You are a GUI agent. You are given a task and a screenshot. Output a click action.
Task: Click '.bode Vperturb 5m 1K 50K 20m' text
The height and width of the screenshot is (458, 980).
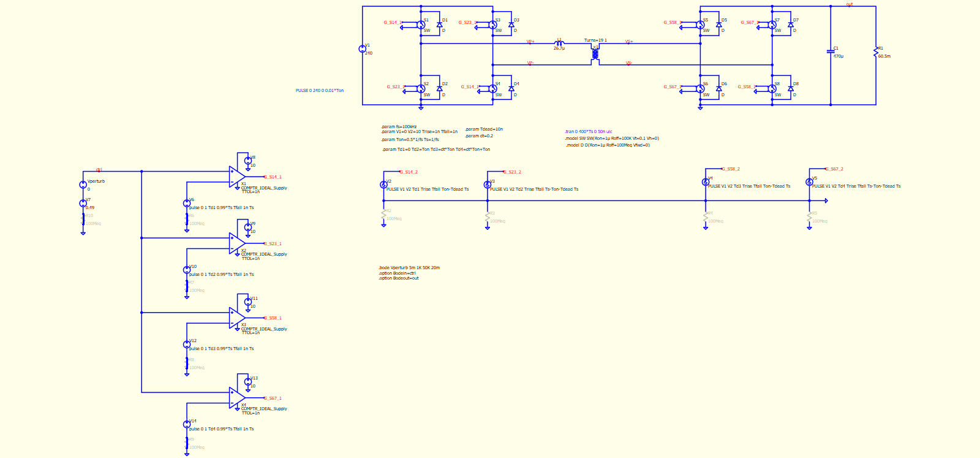pyautogui.click(x=409, y=268)
